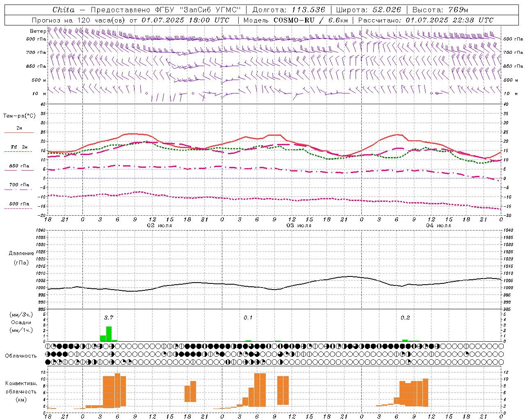Viewport: 525px width, 420px height.
Task: Click the "Осадки" precipitation label
Action: click(21, 322)
